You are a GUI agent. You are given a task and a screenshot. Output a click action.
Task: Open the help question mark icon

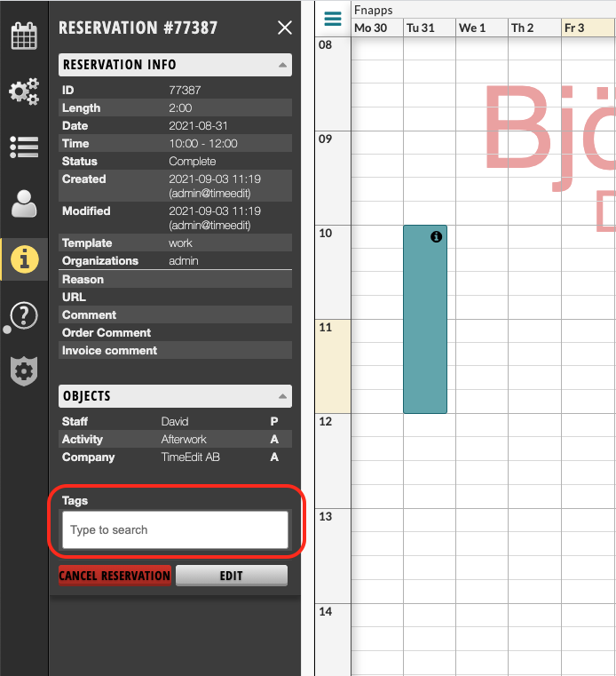pos(24,315)
